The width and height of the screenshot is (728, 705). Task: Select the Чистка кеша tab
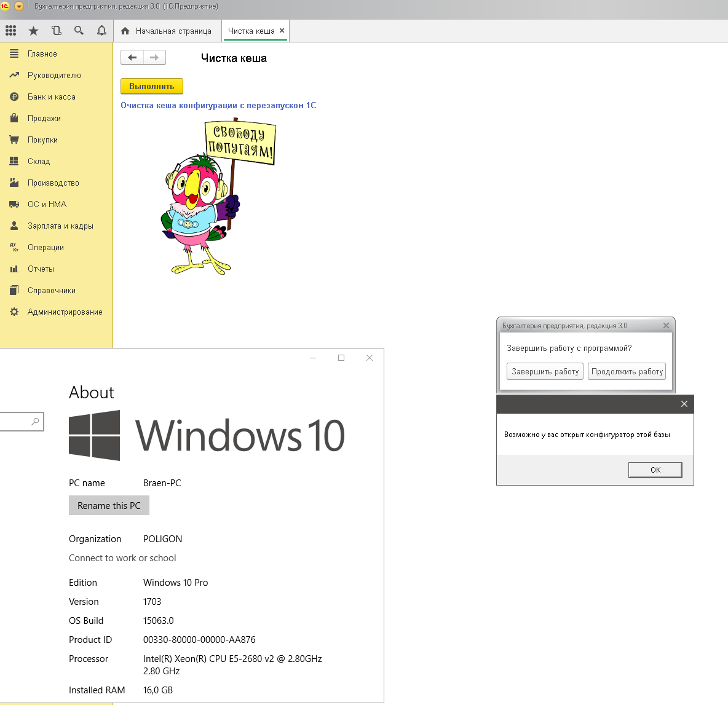click(251, 31)
